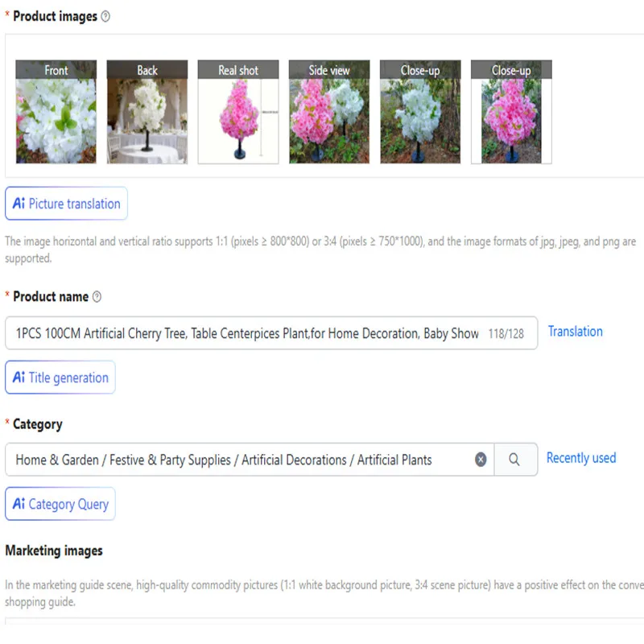Clear the category field with the X icon
644x644 pixels.
[x=481, y=459]
